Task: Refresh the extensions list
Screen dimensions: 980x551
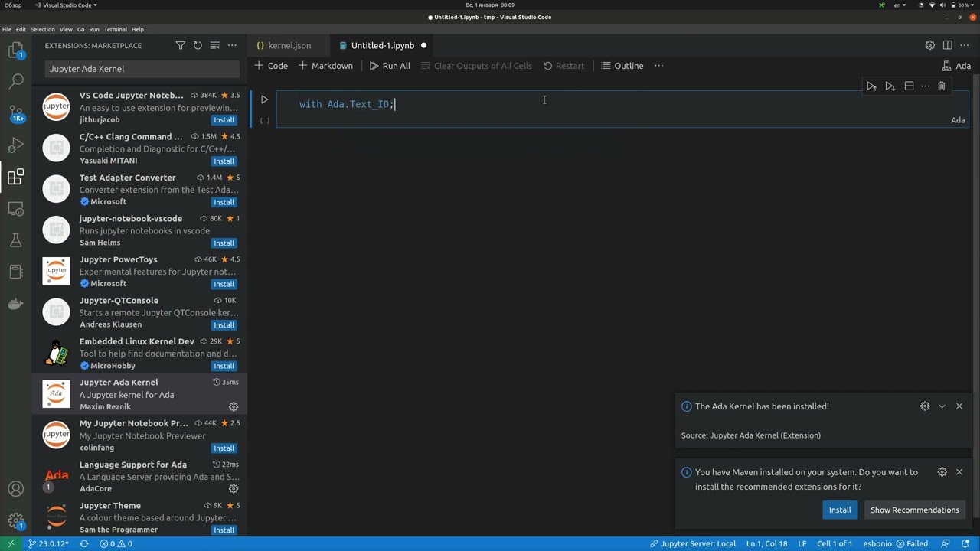Action: 198,45
